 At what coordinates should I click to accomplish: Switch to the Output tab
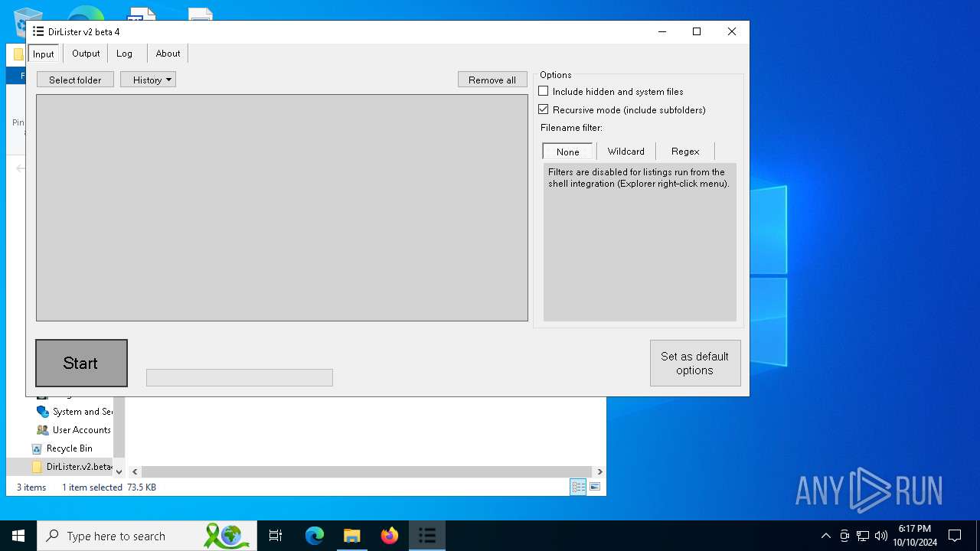tap(86, 54)
